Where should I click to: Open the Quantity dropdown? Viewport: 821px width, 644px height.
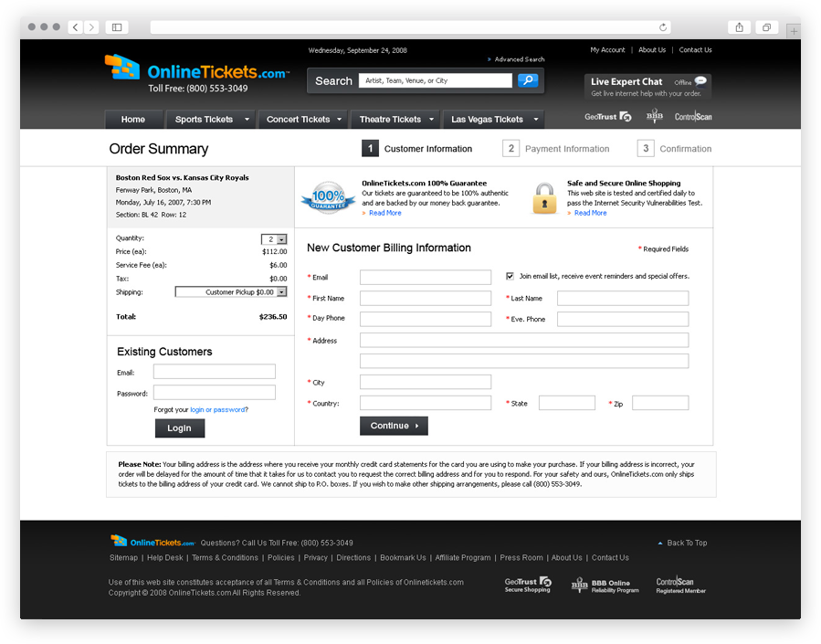[x=274, y=239]
